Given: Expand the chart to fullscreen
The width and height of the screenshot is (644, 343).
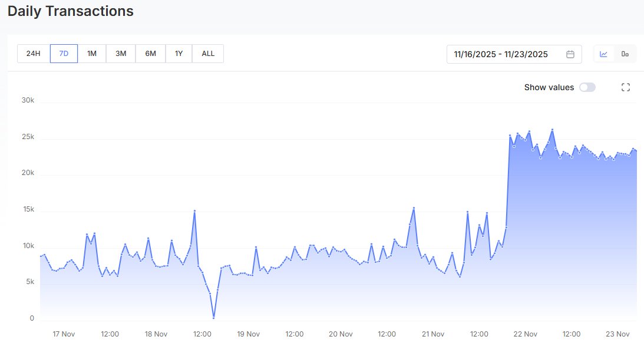Looking at the screenshot, I should [x=625, y=87].
